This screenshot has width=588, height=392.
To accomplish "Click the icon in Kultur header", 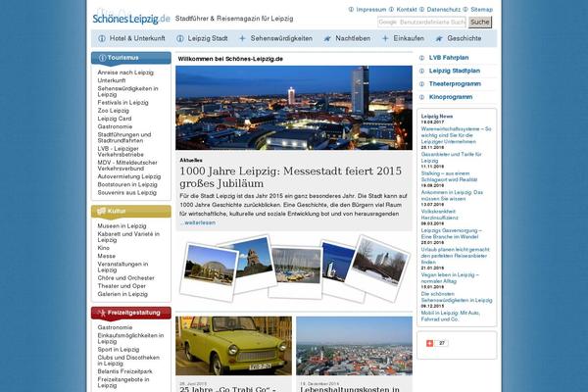I will coord(101,212).
